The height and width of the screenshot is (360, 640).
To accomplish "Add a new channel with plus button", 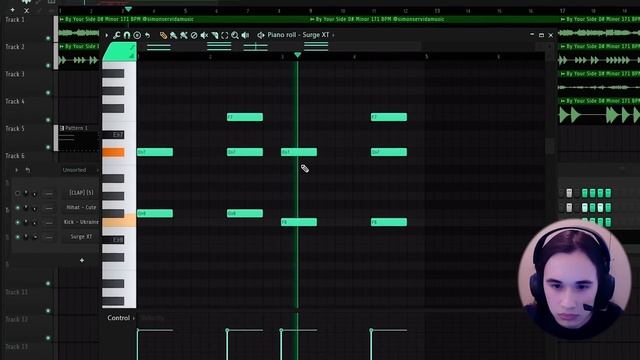I will click(82, 260).
